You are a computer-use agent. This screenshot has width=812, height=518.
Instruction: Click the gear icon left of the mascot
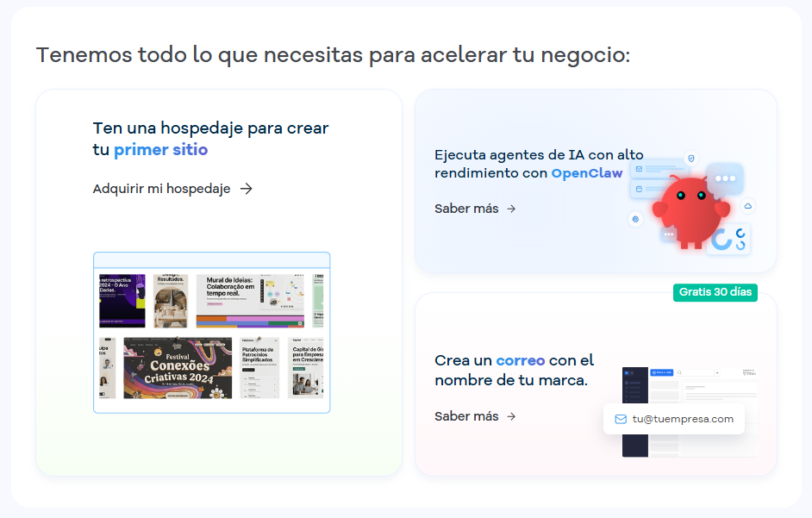(635, 219)
